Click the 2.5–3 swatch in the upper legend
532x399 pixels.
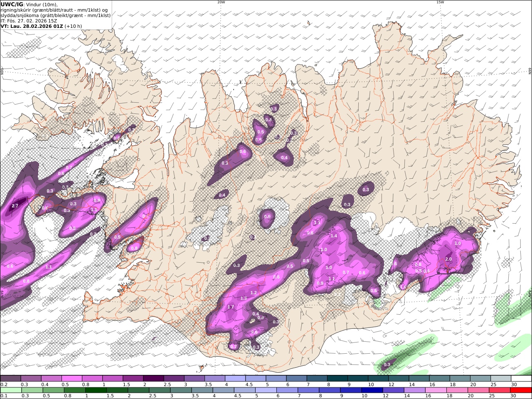pyautogui.click(x=174, y=379)
